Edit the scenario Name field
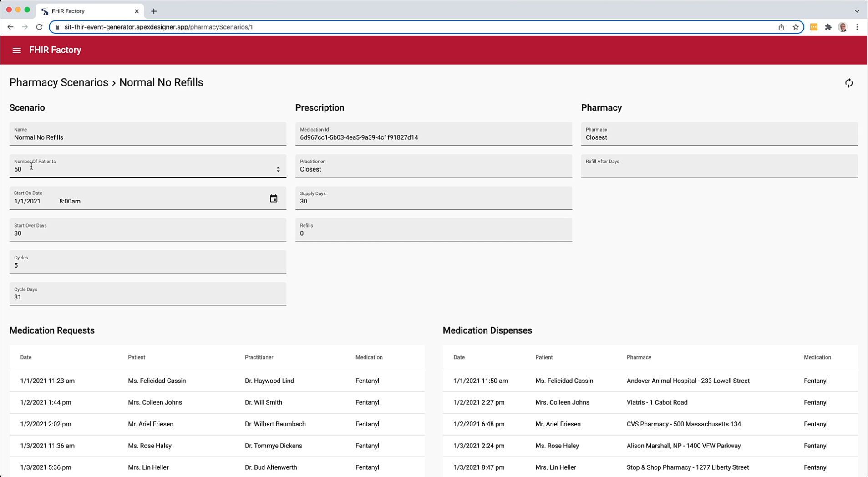 tap(148, 134)
